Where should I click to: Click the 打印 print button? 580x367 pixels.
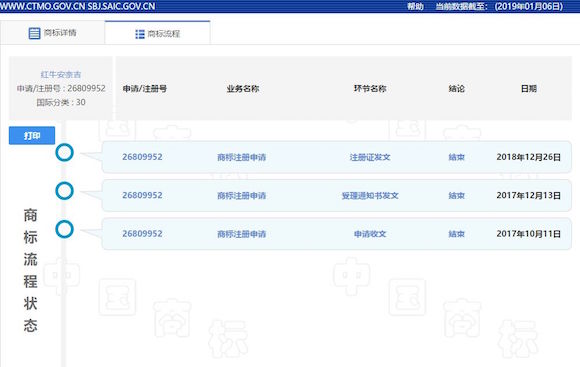pyautogui.click(x=32, y=136)
